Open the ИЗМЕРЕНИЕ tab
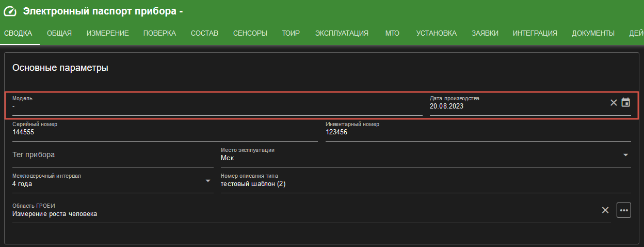This screenshot has width=644, height=247. (107, 33)
